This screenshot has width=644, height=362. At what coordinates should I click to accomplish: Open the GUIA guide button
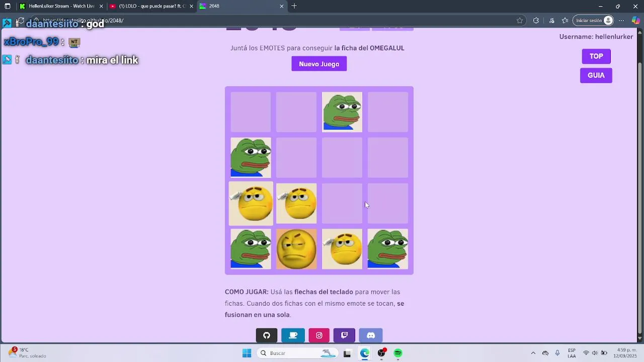point(596,75)
